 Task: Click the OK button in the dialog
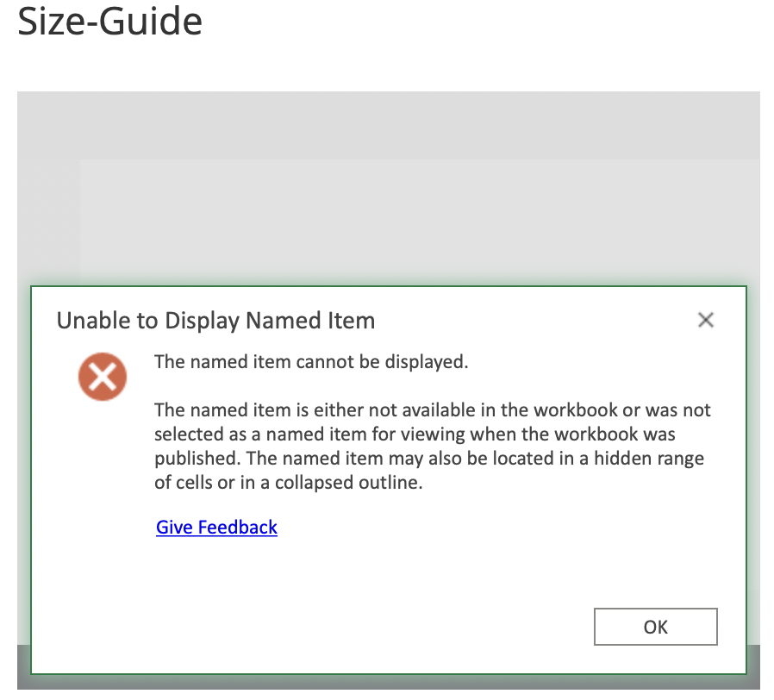click(655, 627)
